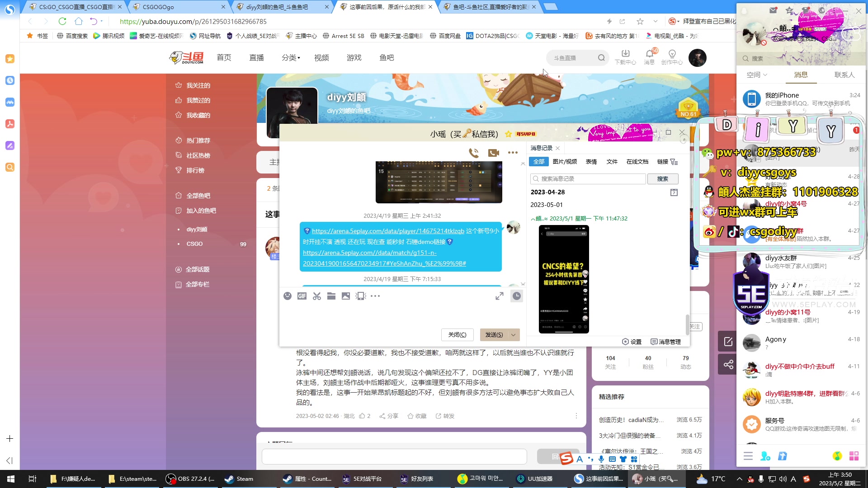The image size is (868, 488).
Task: Click the 搜索 button in message records
Action: tap(662, 179)
